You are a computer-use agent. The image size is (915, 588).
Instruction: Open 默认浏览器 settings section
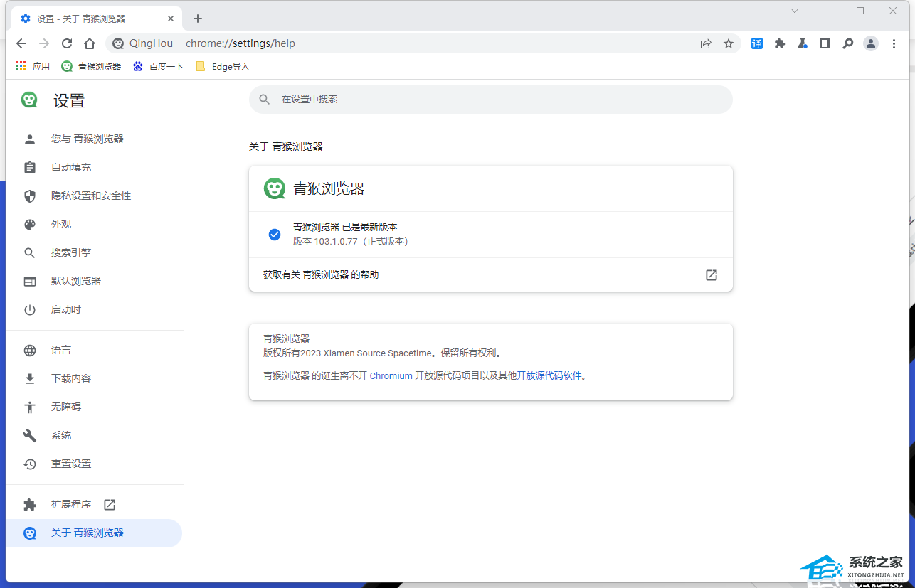coord(94,281)
